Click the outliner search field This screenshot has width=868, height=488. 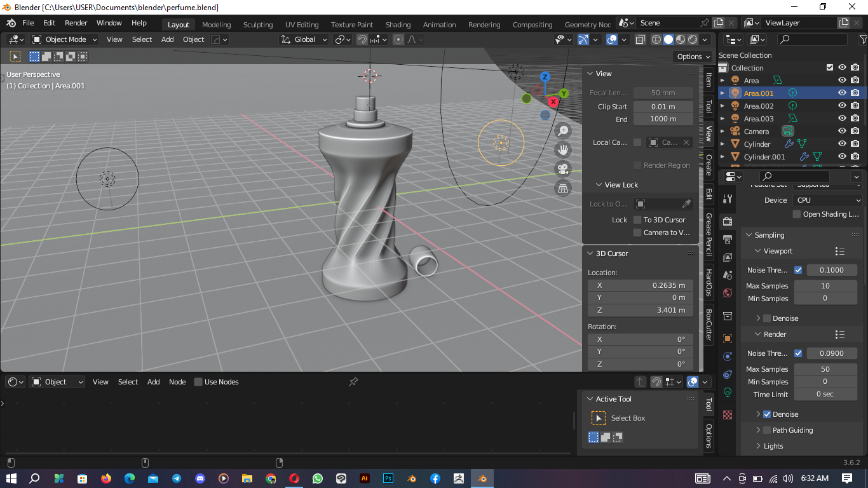pyautogui.click(x=812, y=39)
